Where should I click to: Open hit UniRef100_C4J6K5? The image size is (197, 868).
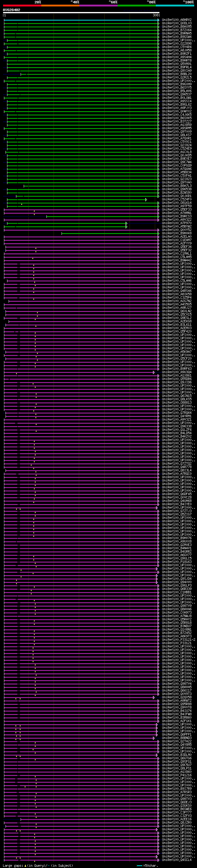pyautogui.click(x=177, y=115)
